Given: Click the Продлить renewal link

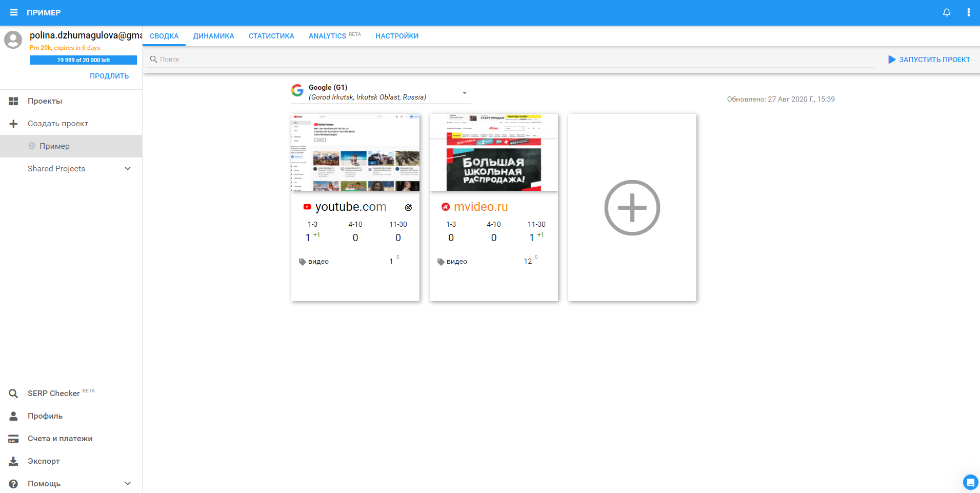Looking at the screenshot, I should click(109, 76).
